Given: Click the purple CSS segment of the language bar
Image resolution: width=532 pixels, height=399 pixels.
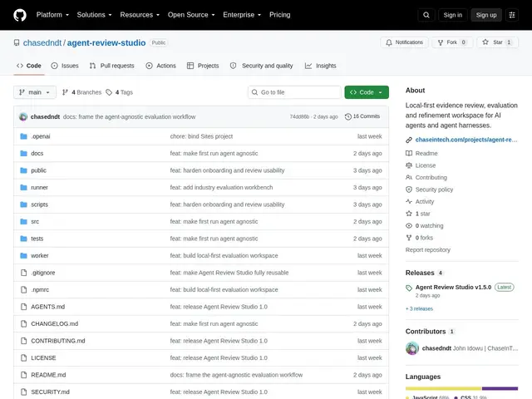Looking at the screenshot, I should 500,388.
